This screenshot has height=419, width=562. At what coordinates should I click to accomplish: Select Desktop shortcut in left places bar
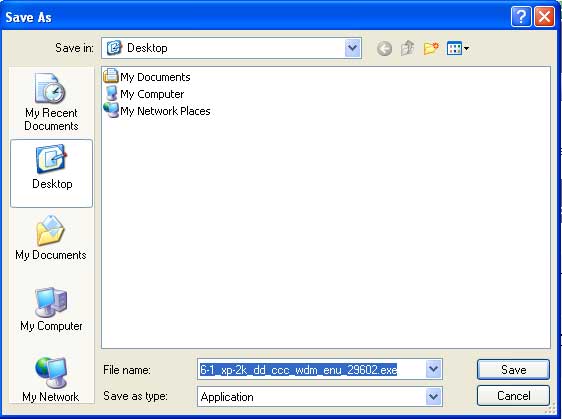52,173
